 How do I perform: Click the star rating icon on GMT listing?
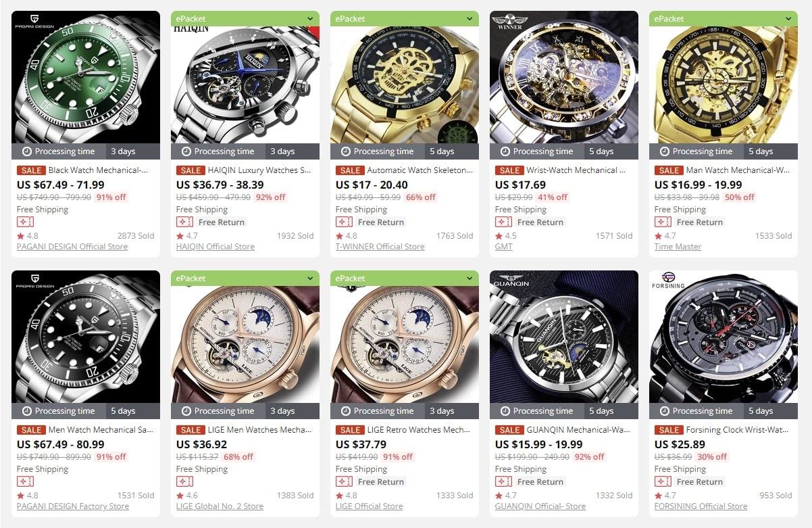499,236
